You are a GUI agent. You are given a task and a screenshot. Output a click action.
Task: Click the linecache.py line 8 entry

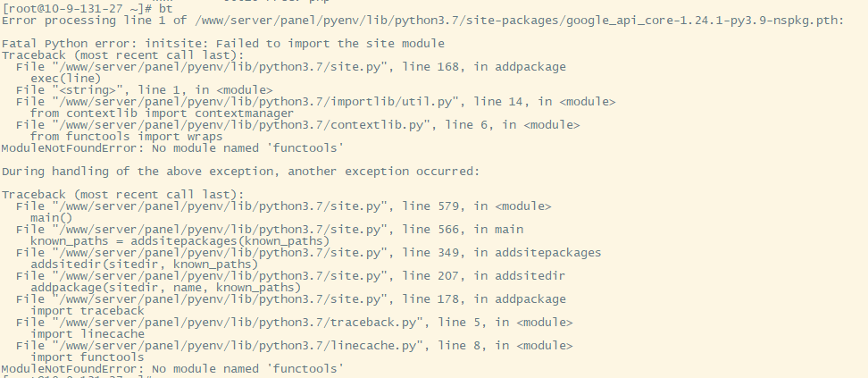pos(295,346)
